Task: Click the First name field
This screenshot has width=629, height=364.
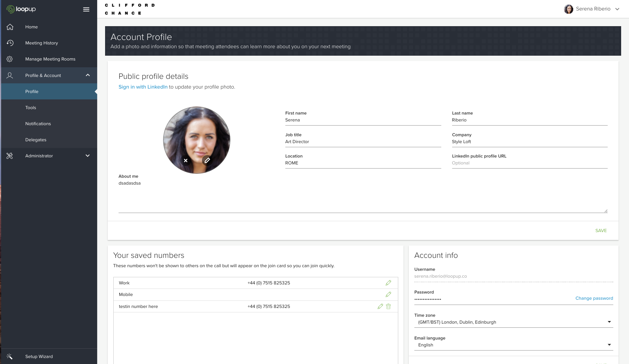Action: 363,120
